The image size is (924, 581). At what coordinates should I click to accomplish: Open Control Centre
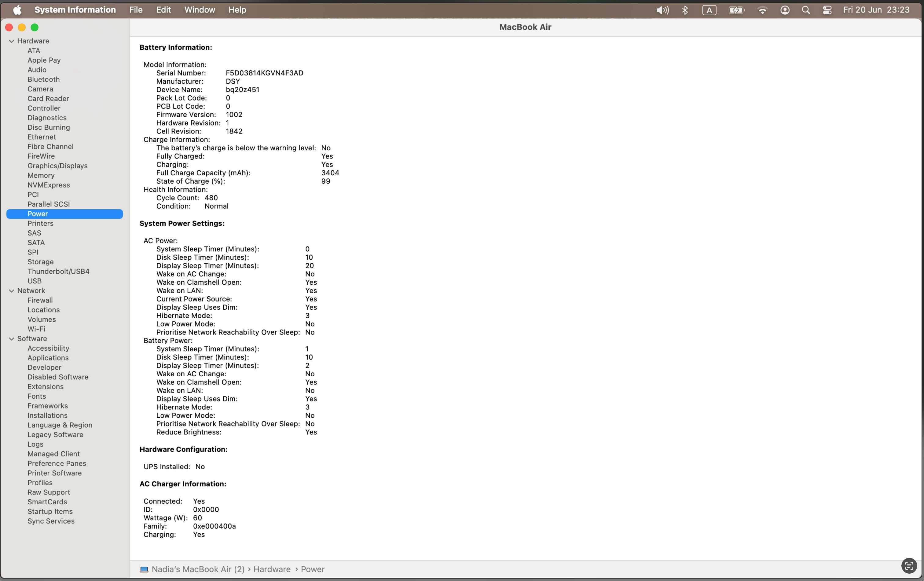tap(827, 10)
